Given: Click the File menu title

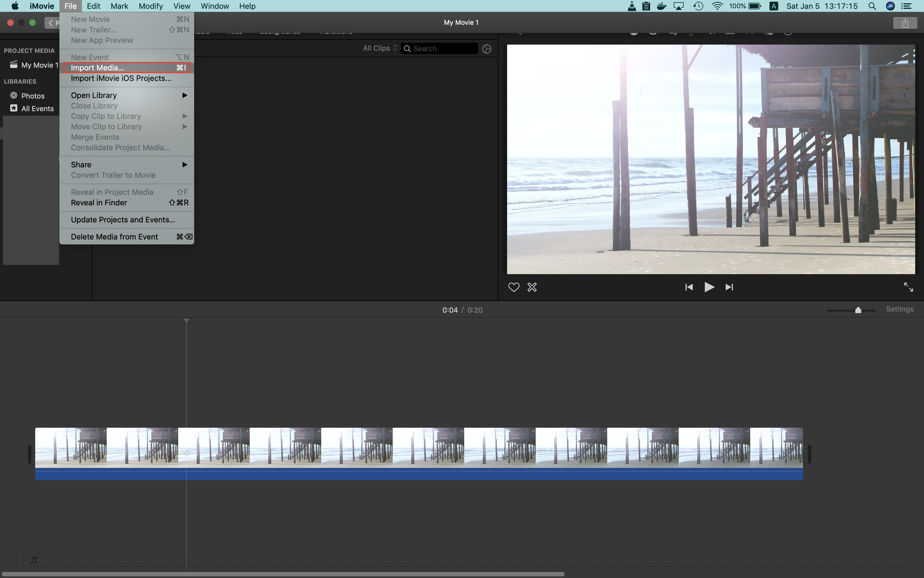Looking at the screenshot, I should [71, 6].
